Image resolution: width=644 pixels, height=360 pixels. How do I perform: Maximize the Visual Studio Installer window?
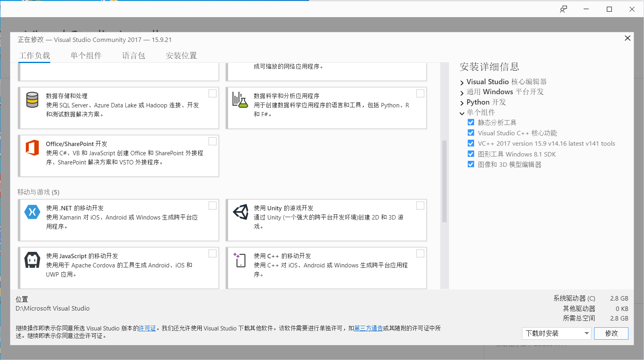[609, 9]
